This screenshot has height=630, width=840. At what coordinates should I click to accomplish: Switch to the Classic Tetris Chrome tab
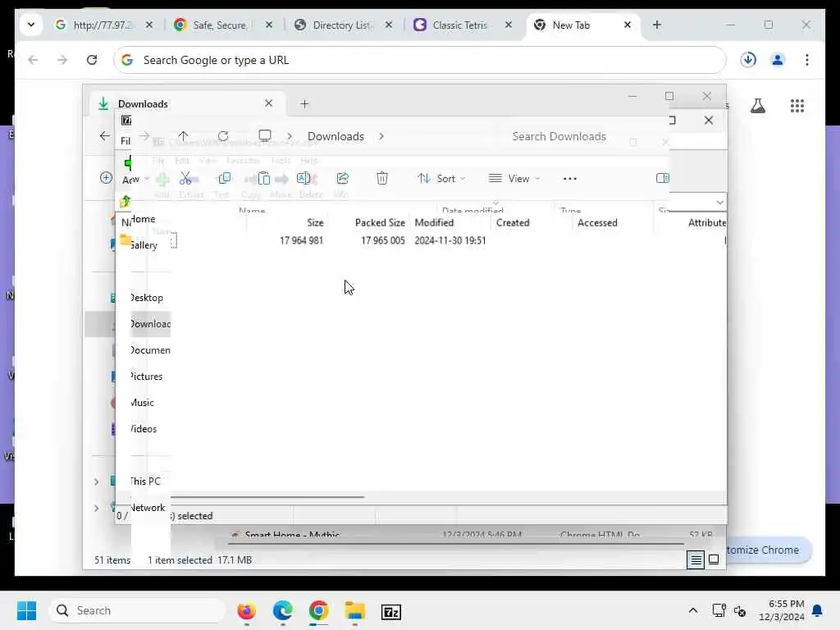tap(459, 25)
